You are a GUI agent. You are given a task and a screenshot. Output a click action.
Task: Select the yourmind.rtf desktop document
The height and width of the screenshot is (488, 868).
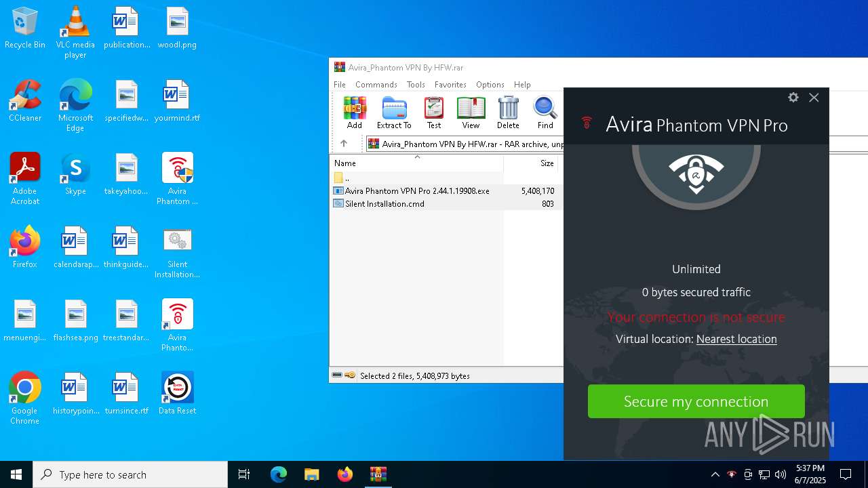click(x=177, y=101)
